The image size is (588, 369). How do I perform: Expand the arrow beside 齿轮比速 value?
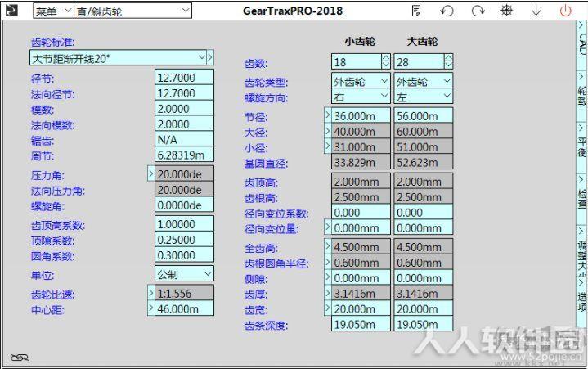click(150, 293)
